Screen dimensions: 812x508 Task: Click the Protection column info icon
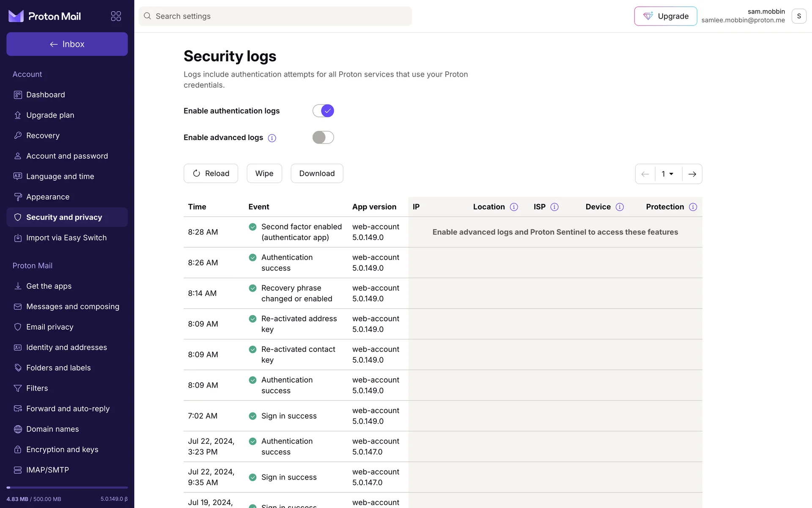click(693, 207)
